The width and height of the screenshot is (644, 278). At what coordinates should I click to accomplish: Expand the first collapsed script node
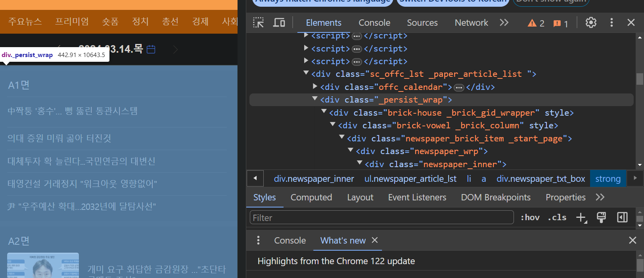click(306, 35)
